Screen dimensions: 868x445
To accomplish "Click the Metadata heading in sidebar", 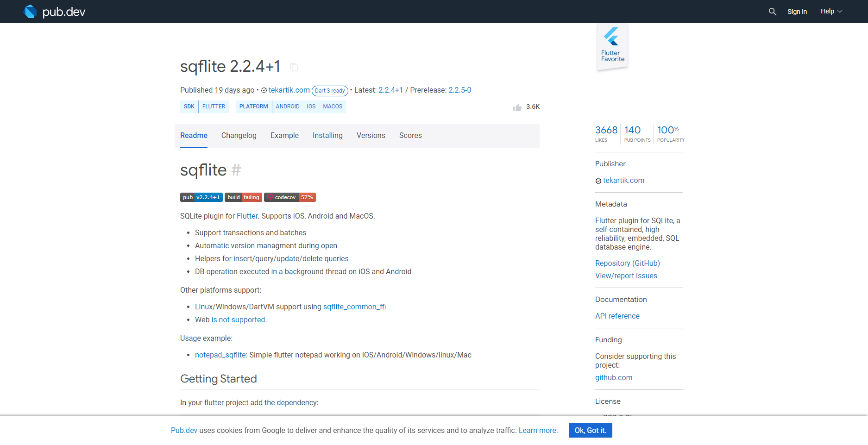I will click(611, 204).
